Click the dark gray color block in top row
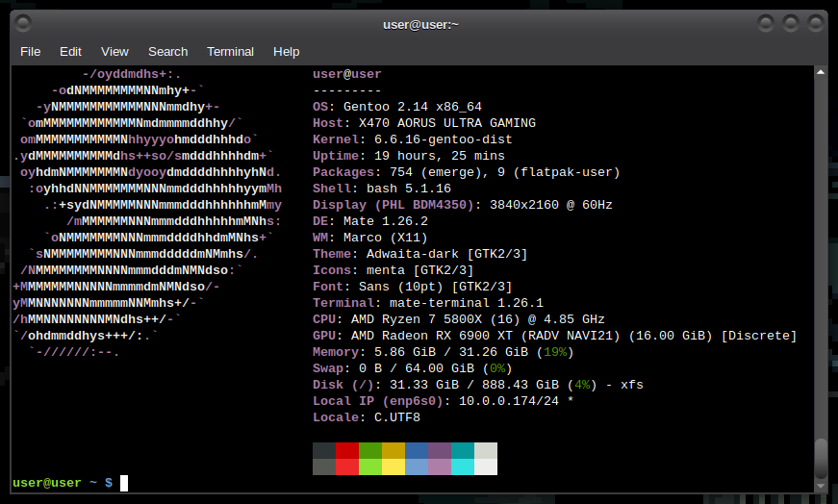838x504 pixels. (x=324, y=450)
